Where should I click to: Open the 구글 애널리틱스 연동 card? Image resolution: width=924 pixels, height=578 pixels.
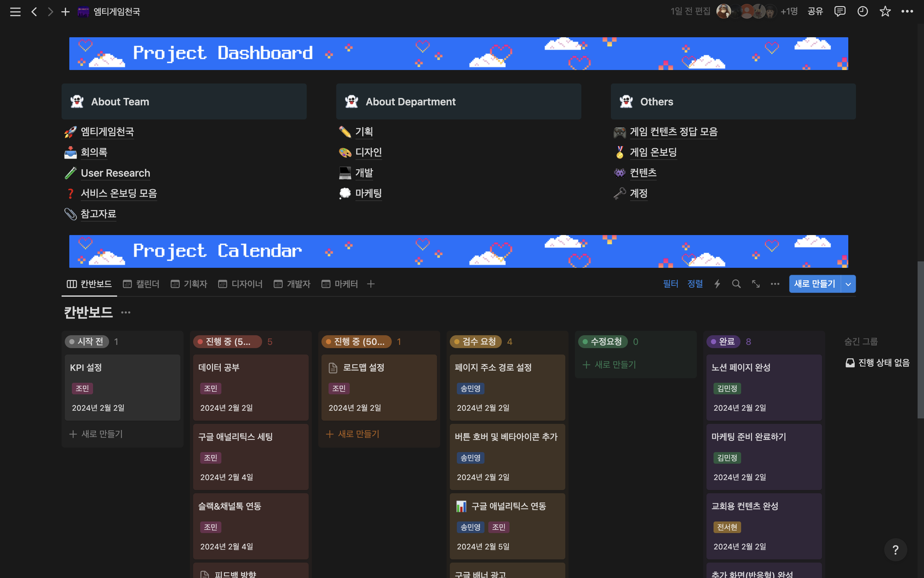point(508,526)
